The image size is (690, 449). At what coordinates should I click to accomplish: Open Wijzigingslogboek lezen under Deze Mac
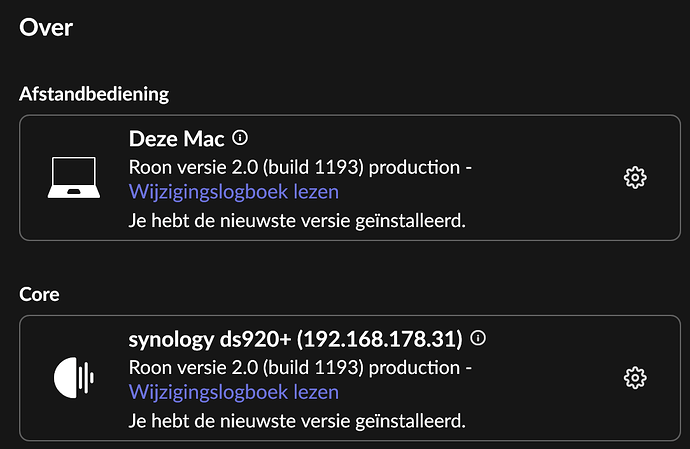click(x=234, y=192)
